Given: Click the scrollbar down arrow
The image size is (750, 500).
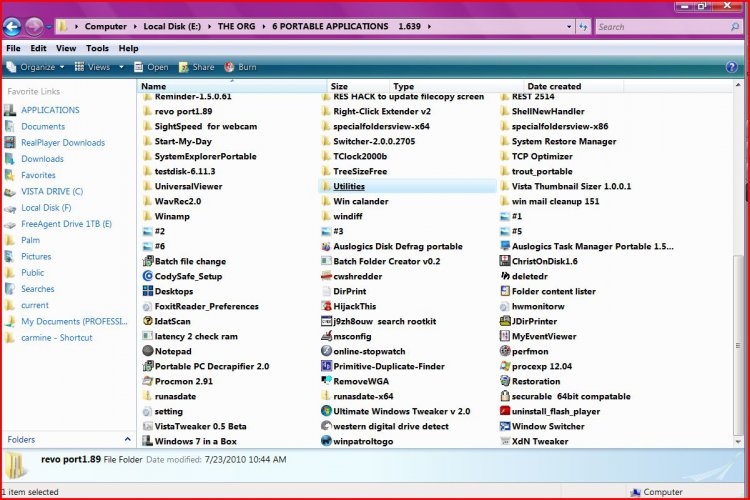Looking at the screenshot, I should pyautogui.click(x=738, y=441).
